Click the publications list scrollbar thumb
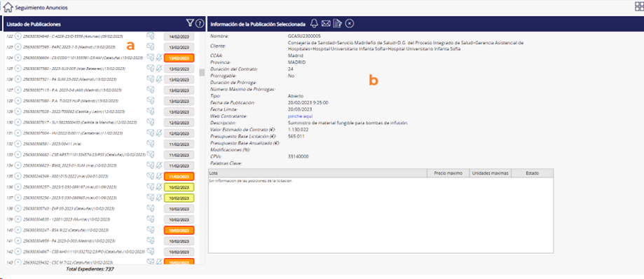Image resolution: width=644 pixels, height=279 pixels. click(x=202, y=72)
